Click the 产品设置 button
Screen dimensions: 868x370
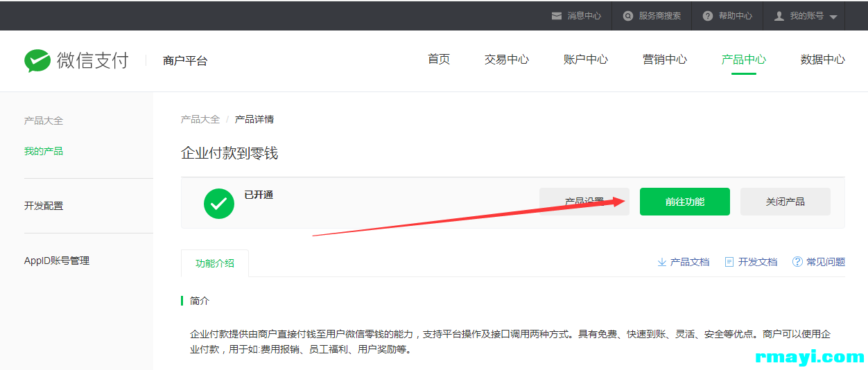584,202
